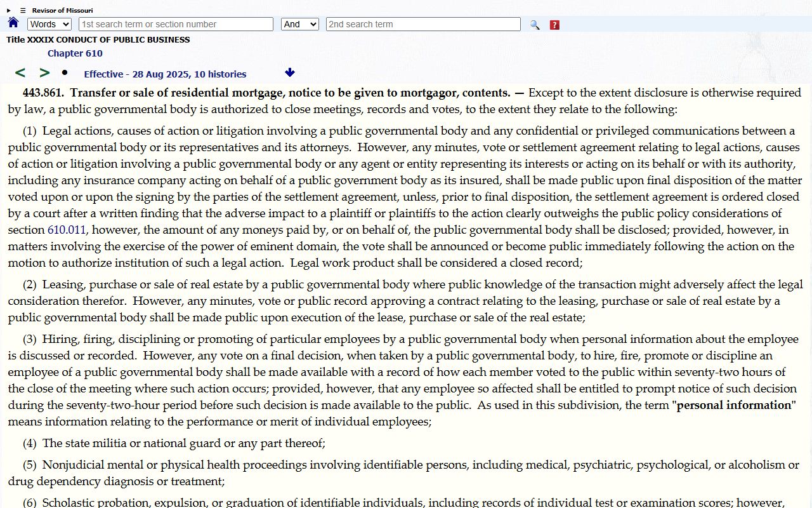This screenshot has height=508, width=812.
Task: Run the search with the magnifier icon
Action: click(535, 25)
